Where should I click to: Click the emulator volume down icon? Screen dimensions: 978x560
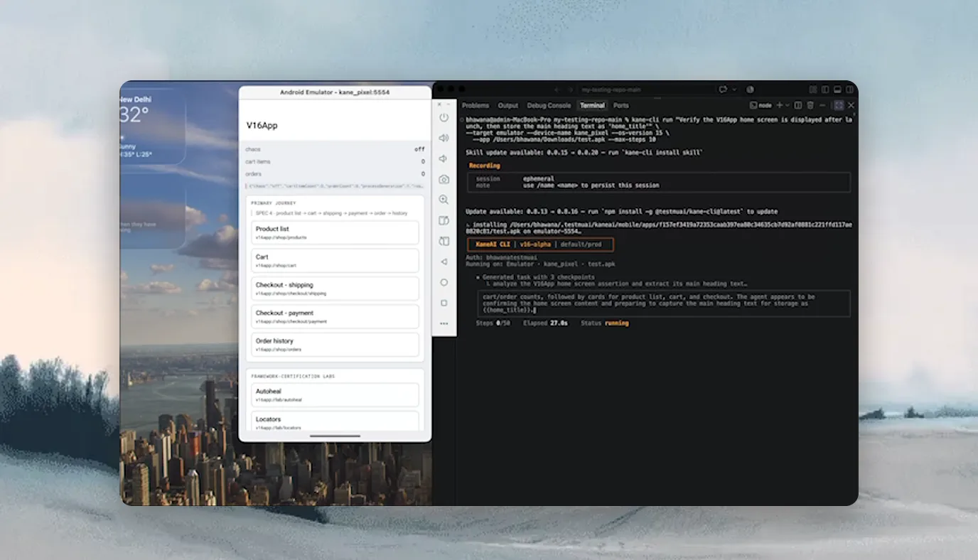point(444,158)
